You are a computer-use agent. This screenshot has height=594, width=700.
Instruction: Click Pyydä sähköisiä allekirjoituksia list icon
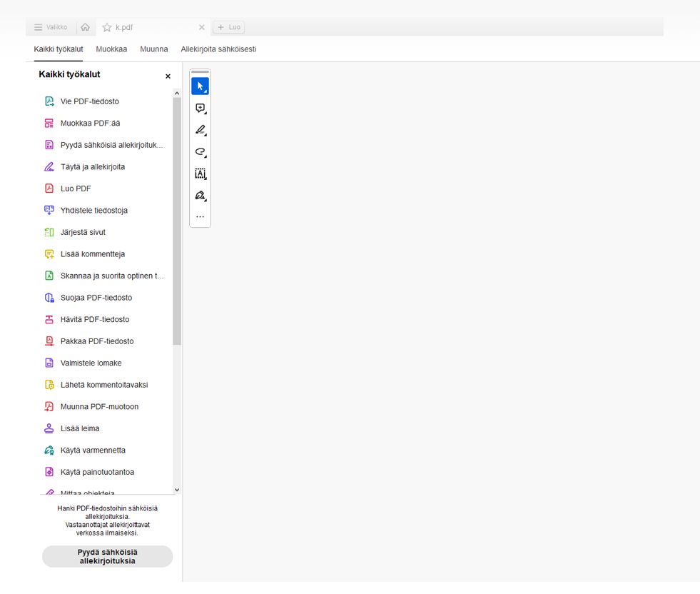click(49, 145)
